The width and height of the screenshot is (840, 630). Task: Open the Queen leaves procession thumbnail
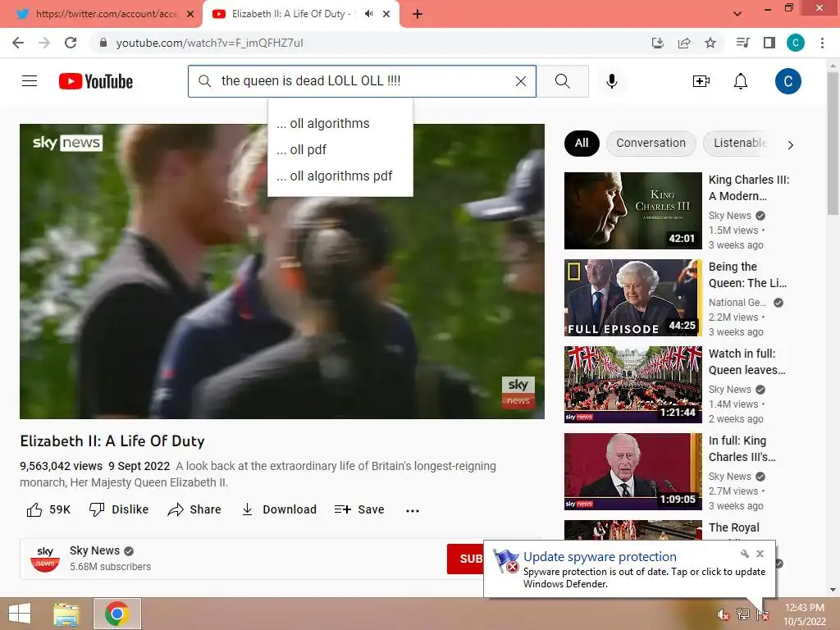(633, 385)
